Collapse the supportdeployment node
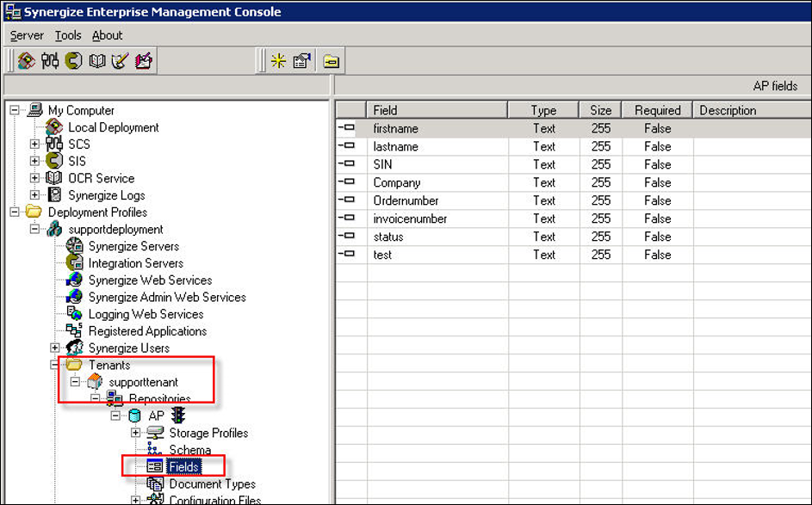The width and height of the screenshot is (812, 505). point(34,229)
